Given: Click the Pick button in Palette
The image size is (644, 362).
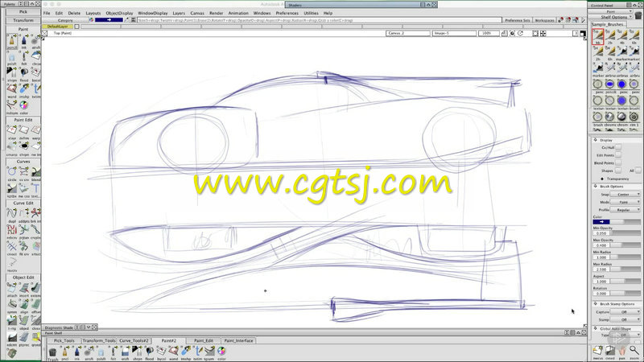Looking at the screenshot, I should pos(23,12).
